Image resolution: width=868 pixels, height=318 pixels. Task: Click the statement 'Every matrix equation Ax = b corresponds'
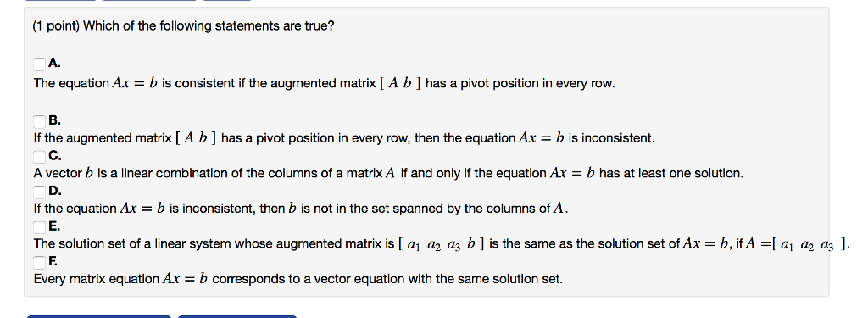point(298,279)
